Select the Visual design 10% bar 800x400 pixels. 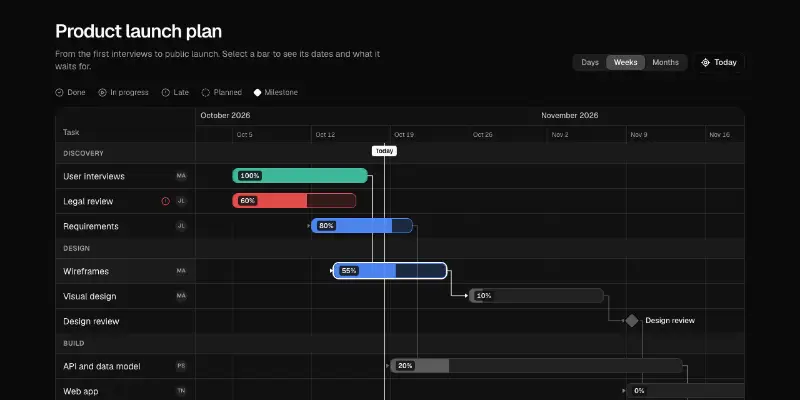(537, 295)
